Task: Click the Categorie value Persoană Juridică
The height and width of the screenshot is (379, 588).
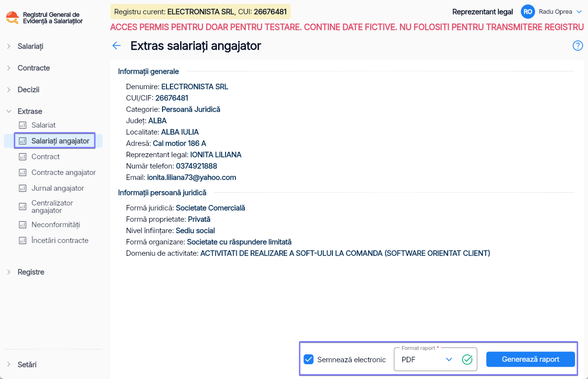Action: coord(191,109)
